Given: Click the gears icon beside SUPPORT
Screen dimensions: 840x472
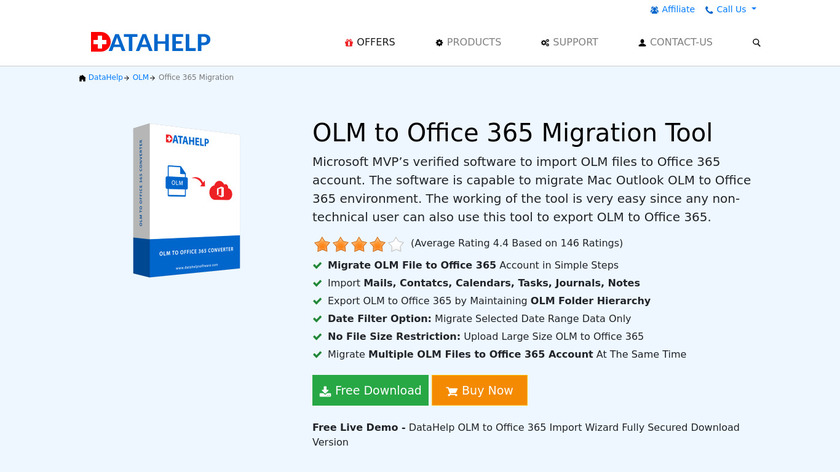Looking at the screenshot, I should pos(545,42).
